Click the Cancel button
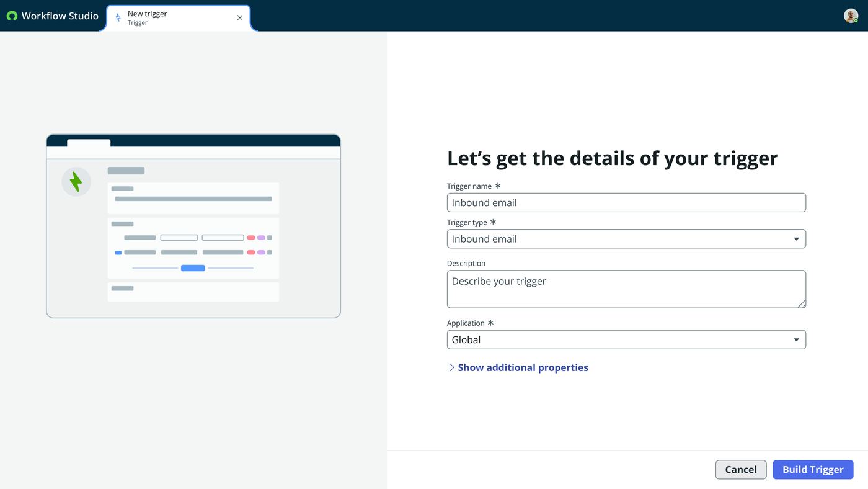Image resolution: width=868 pixels, height=489 pixels. (741, 470)
